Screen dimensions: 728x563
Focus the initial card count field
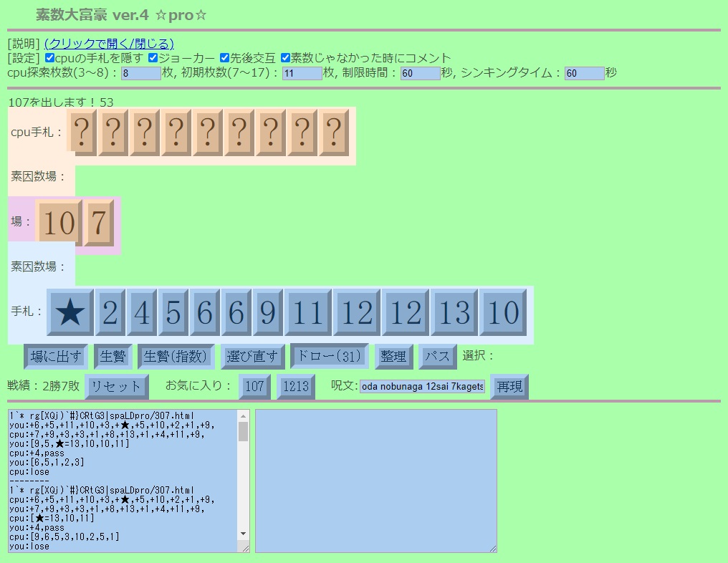(302, 73)
